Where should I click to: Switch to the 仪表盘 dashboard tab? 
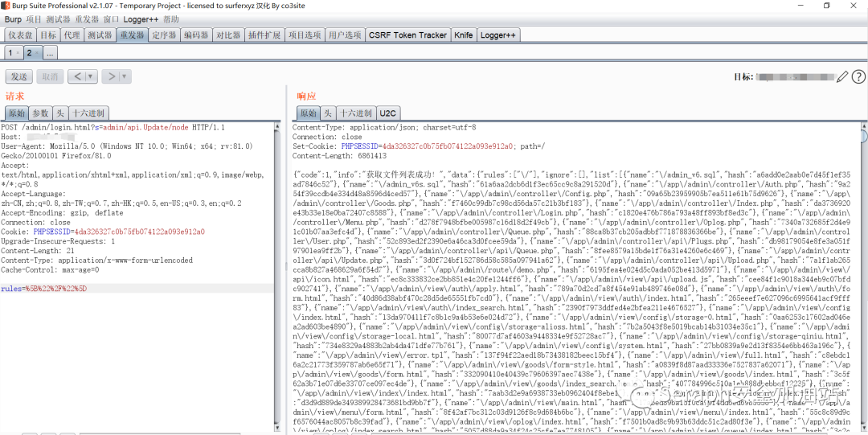coord(20,35)
